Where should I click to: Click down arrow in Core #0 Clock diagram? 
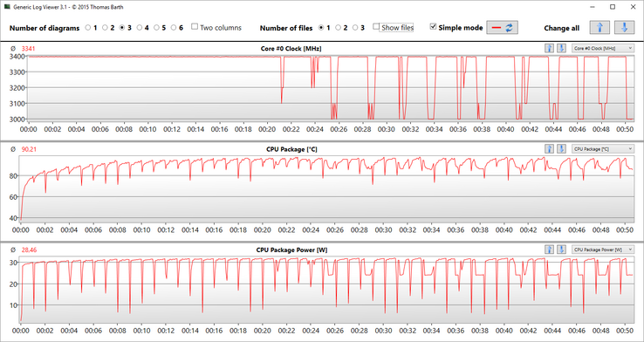click(x=561, y=49)
